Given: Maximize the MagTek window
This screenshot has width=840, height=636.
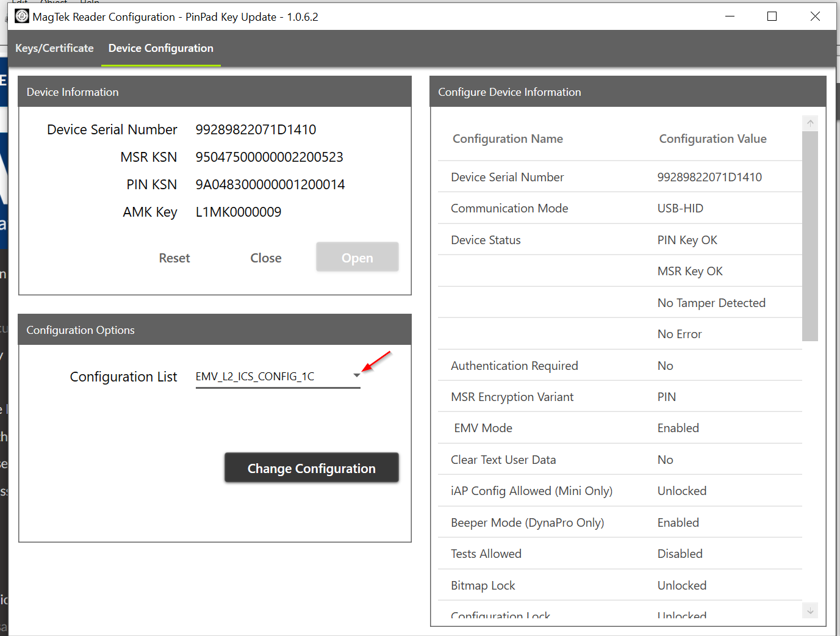Looking at the screenshot, I should pyautogui.click(x=772, y=16).
